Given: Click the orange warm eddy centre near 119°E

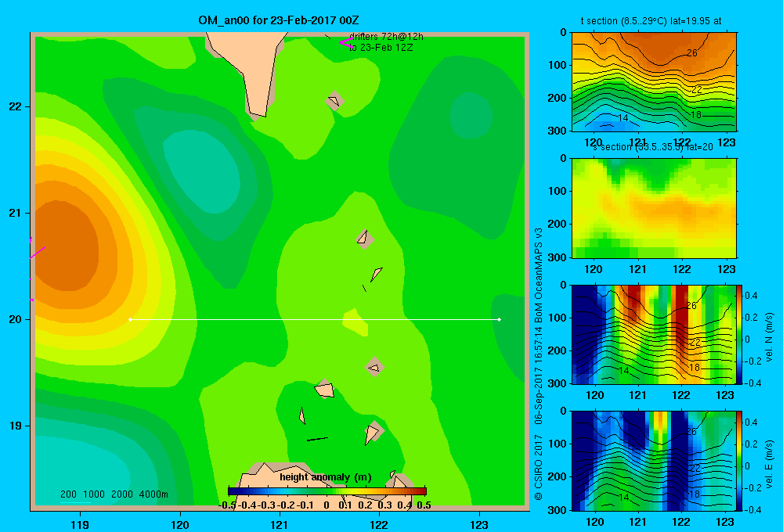Looking at the screenshot, I should tap(65, 246).
